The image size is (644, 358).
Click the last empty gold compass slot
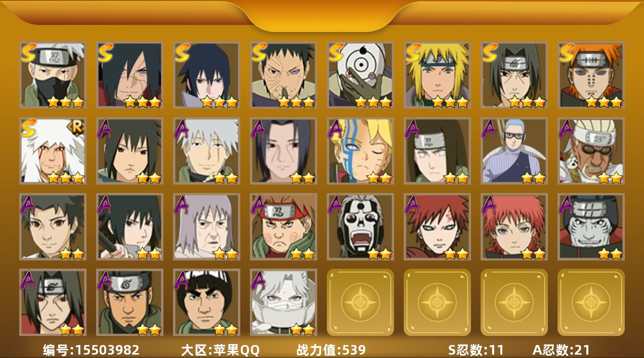[x=591, y=302]
